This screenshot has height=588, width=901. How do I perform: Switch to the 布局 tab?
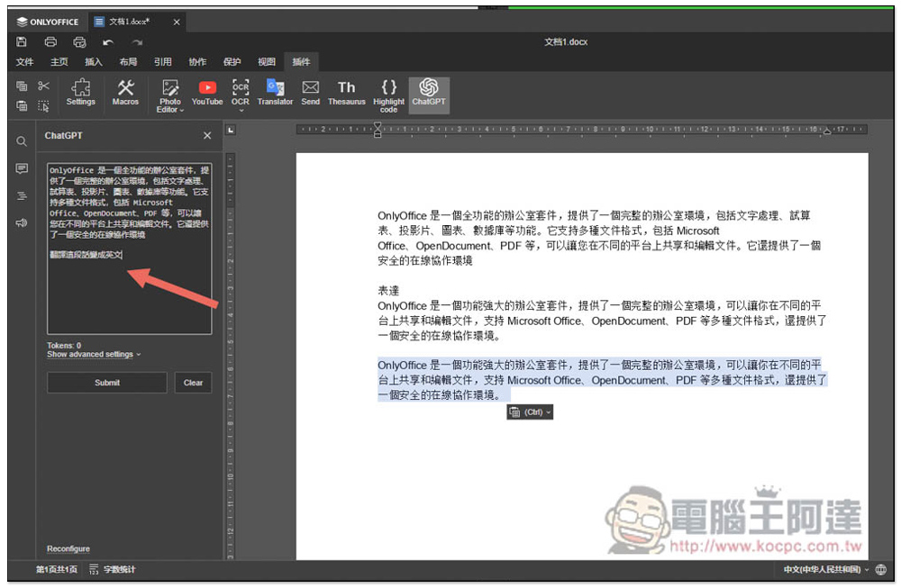128,61
